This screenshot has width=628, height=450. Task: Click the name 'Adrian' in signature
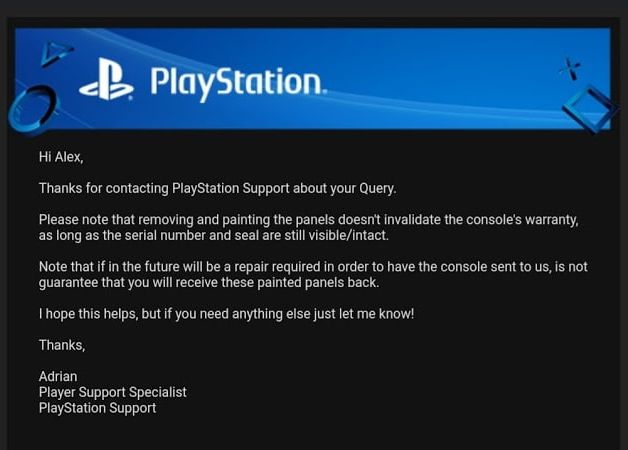pos(58,376)
